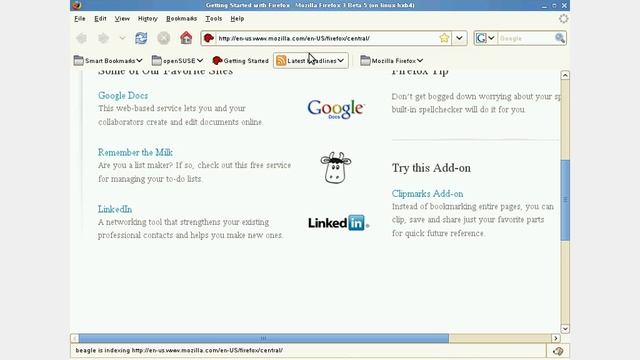640x360 pixels.
Task: Click the Remember the Milk cow logo
Action: click(336, 167)
